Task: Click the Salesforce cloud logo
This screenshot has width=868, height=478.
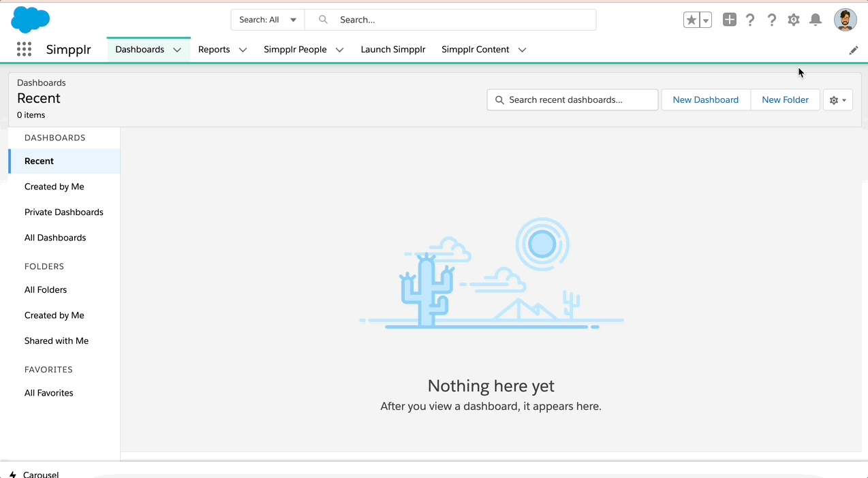Action: point(31,20)
